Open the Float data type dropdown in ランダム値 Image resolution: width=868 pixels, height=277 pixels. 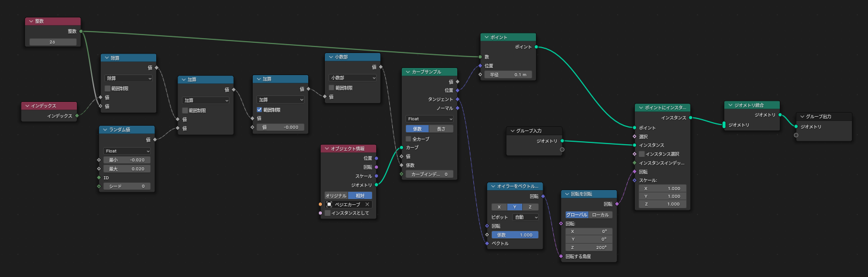pos(128,151)
